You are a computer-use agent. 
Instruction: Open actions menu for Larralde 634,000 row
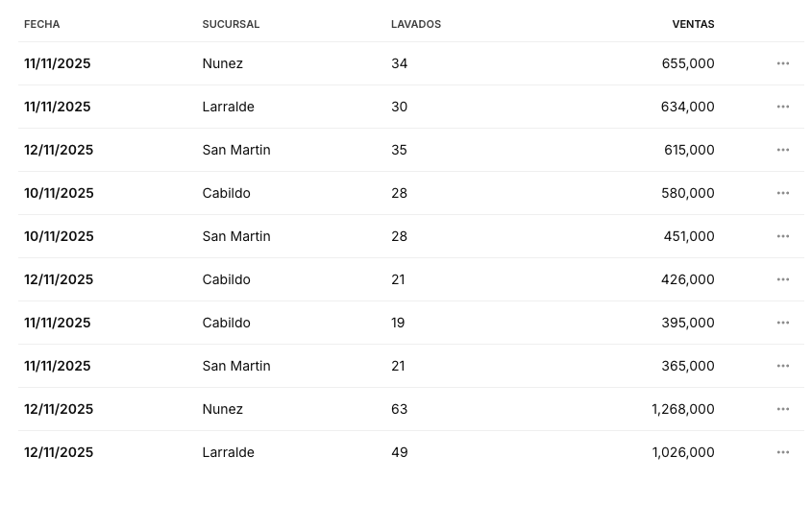(782, 107)
